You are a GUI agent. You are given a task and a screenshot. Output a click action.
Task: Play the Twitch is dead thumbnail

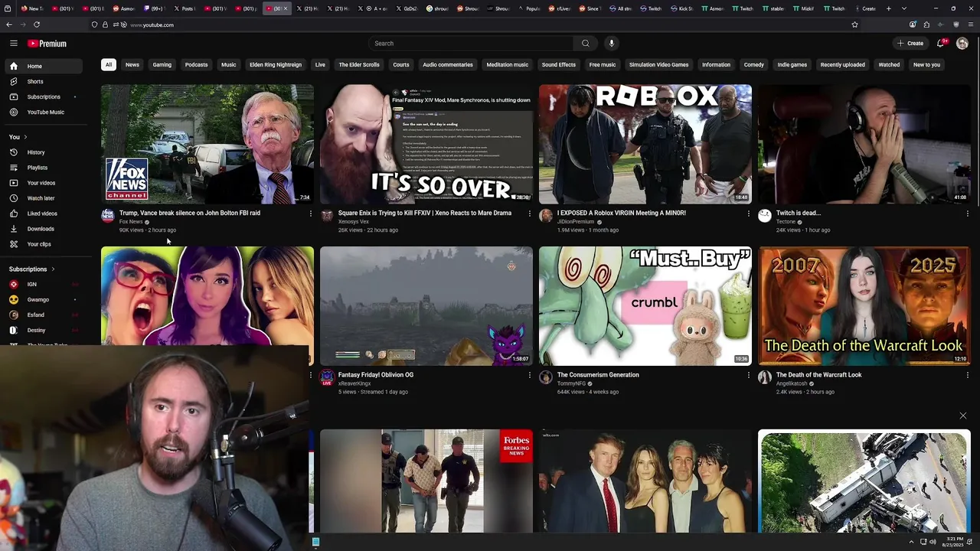click(x=864, y=144)
